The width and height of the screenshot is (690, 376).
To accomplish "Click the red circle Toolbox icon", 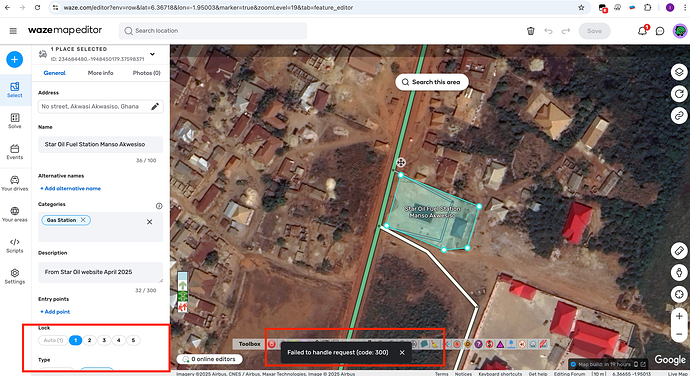I will [x=272, y=344].
